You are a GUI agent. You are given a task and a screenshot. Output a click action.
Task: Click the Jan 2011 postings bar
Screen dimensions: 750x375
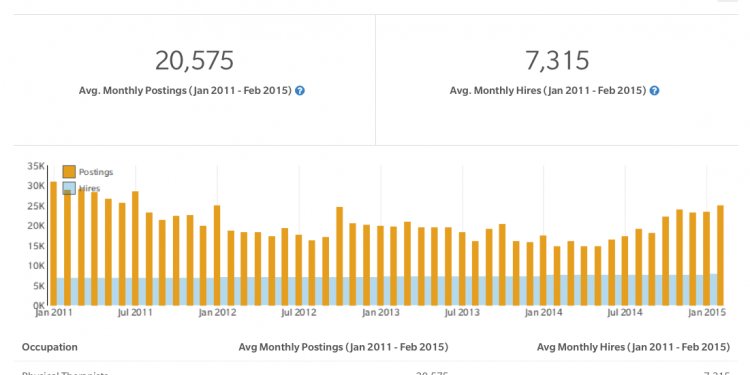pyautogui.click(x=54, y=243)
